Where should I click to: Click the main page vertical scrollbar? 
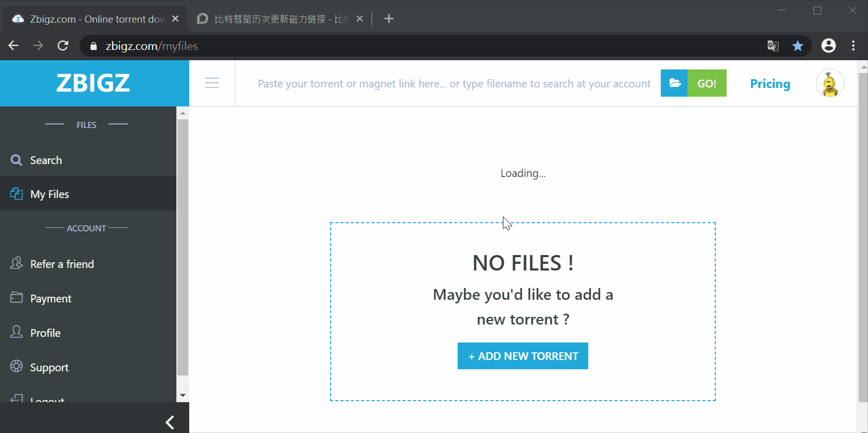click(x=863, y=237)
